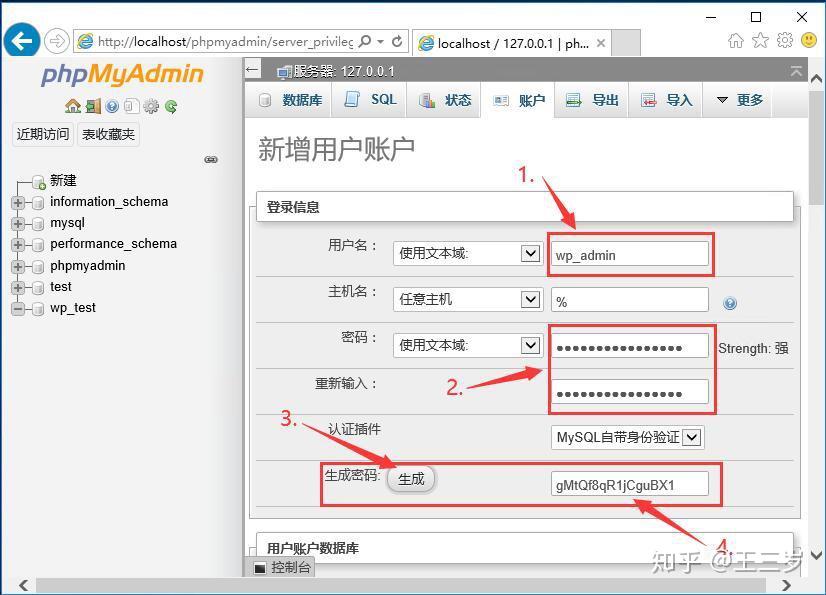Open the 近期访问 tab
The width and height of the screenshot is (826, 595).
pyautogui.click(x=43, y=134)
